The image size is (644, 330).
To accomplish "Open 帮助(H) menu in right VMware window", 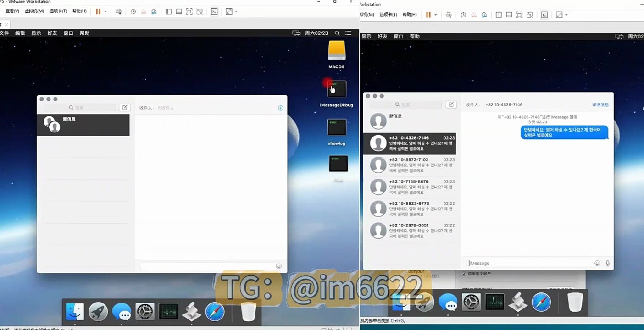I will tap(410, 14).
